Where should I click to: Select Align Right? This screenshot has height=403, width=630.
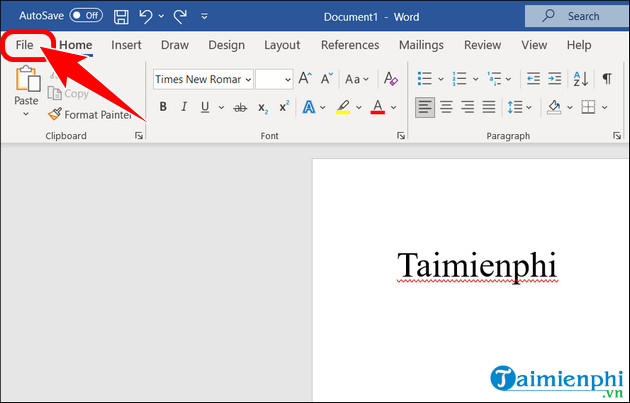pos(468,107)
